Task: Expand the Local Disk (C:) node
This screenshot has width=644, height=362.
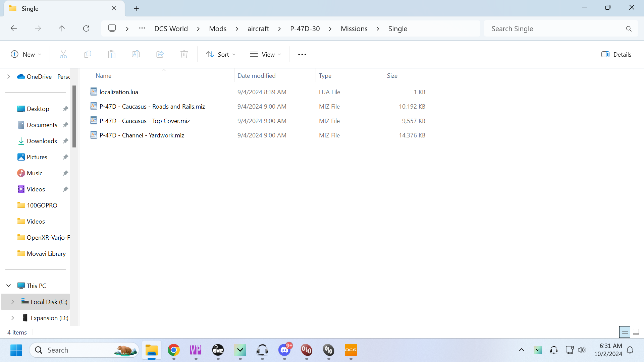Action: pyautogui.click(x=13, y=302)
